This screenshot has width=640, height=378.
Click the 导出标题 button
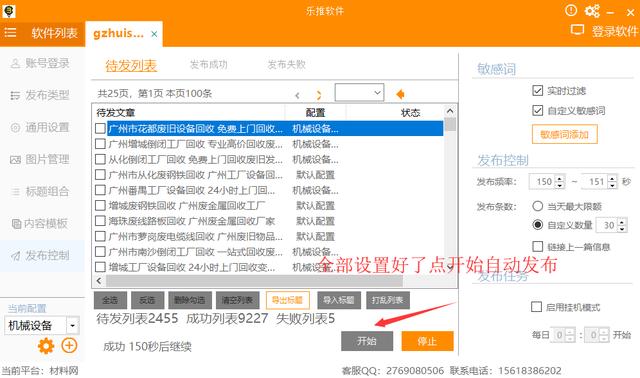(x=287, y=300)
